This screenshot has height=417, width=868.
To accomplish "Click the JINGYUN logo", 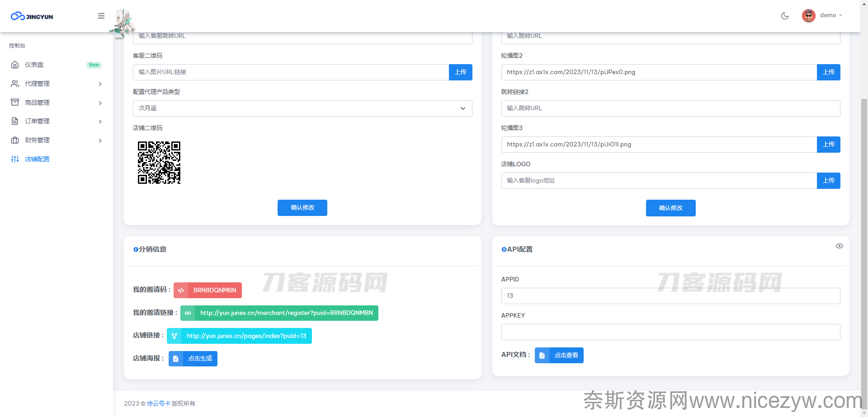I will click(x=32, y=16).
